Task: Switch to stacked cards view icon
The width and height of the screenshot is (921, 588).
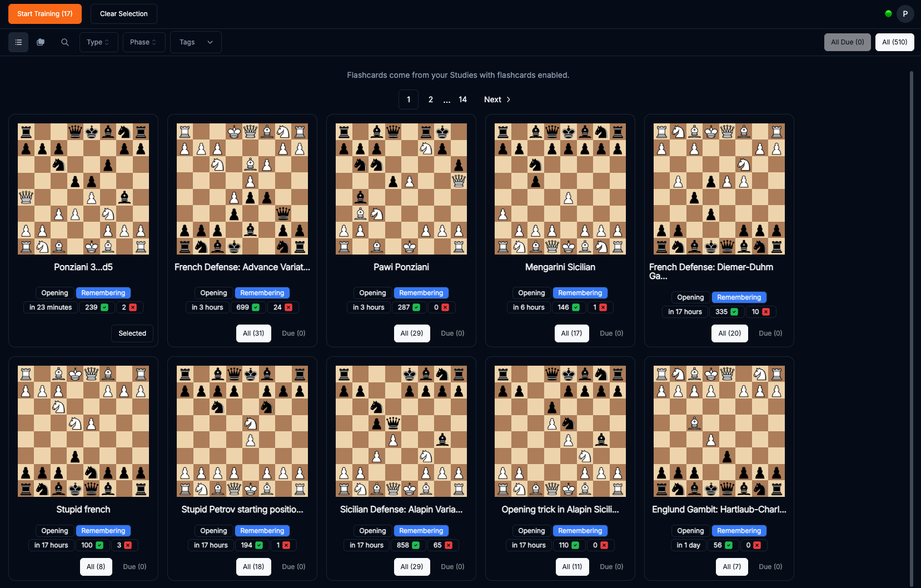Action: tap(41, 42)
